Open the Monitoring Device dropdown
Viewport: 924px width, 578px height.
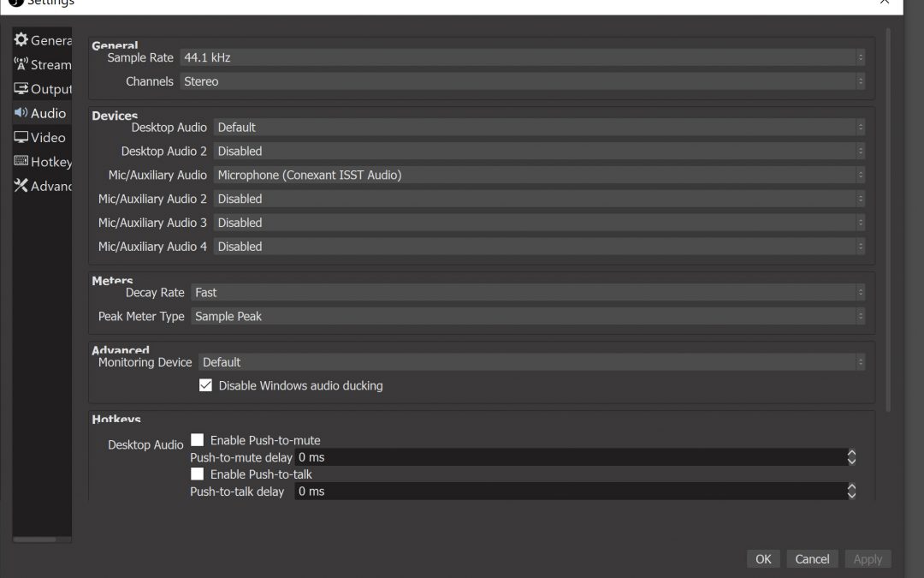(531, 362)
